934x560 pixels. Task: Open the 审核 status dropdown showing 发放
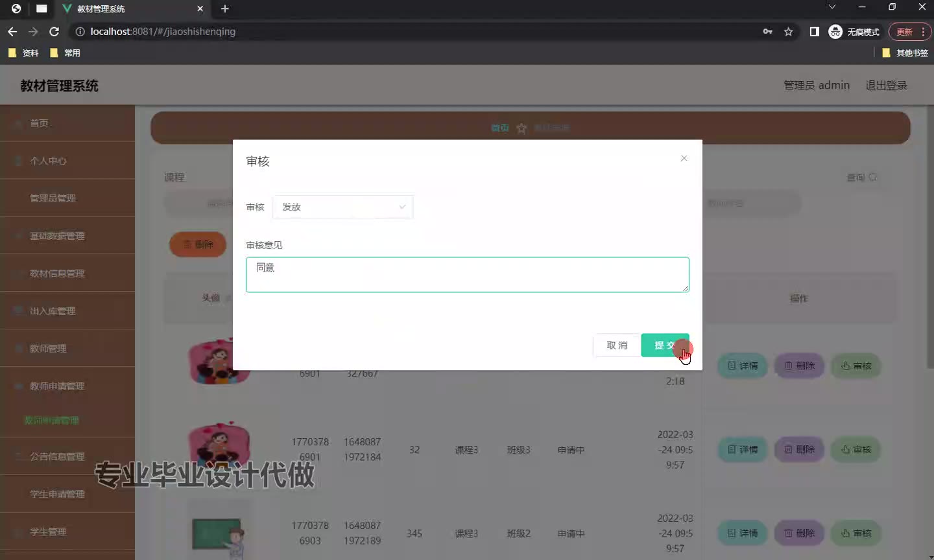coord(342,207)
